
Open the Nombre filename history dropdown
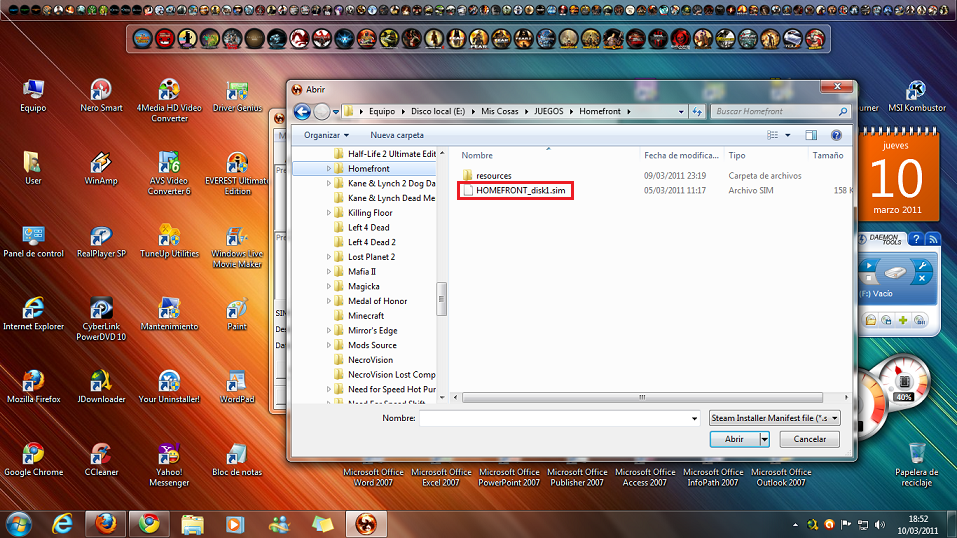(694, 418)
